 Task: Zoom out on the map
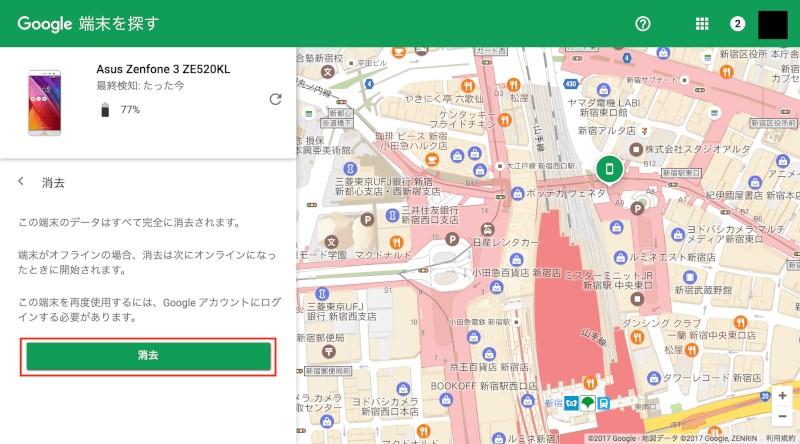[782, 416]
